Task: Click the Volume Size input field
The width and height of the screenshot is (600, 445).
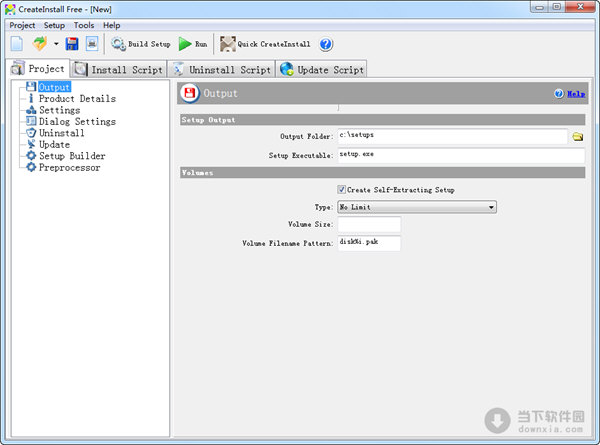Action: click(x=369, y=224)
